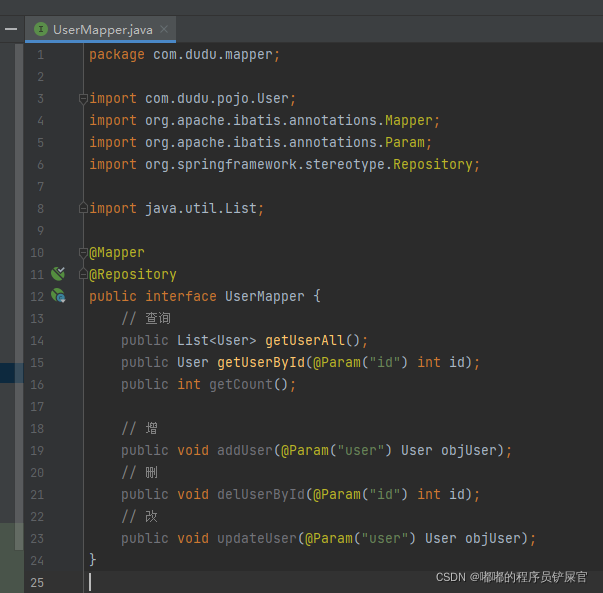Viewport: 603px width, 593px height.
Task: Click the closing brace on line 24
Action: [92, 560]
